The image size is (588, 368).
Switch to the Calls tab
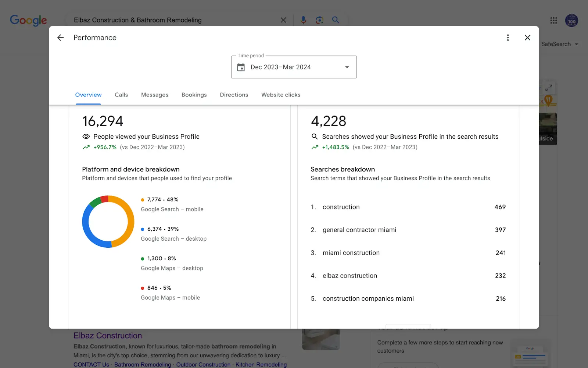(121, 95)
